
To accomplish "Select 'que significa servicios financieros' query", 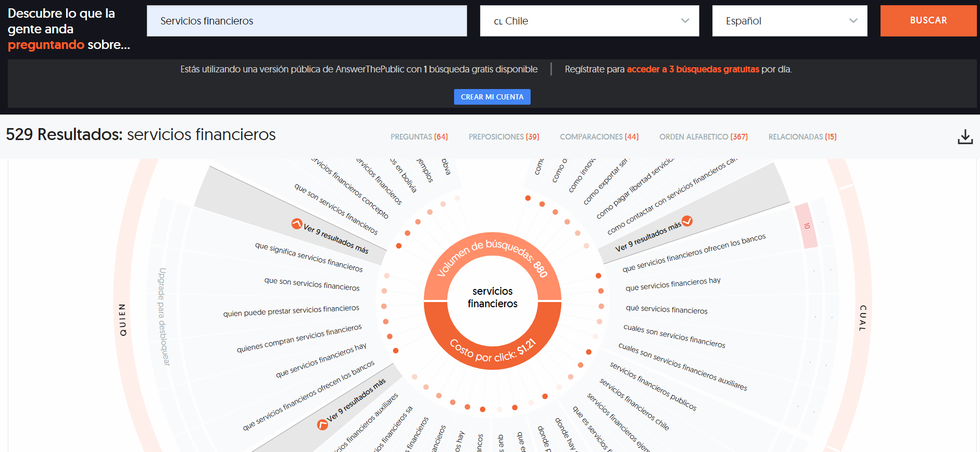I will click(x=309, y=257).
